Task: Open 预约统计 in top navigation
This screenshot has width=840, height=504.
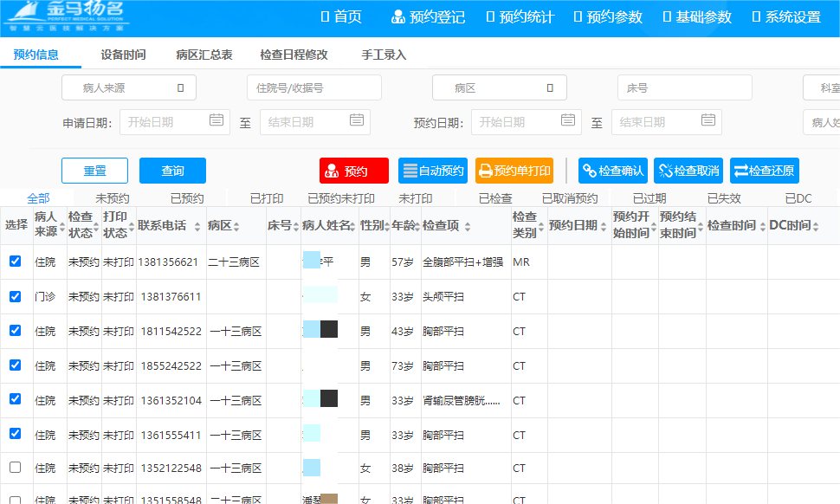Action: coord(520,17)
